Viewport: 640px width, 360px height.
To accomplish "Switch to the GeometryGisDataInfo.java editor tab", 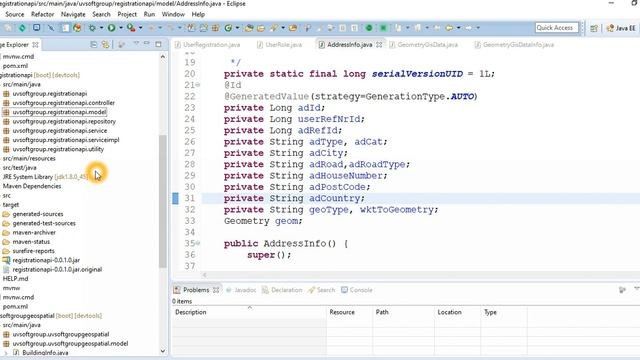I will tap(514, 44).
